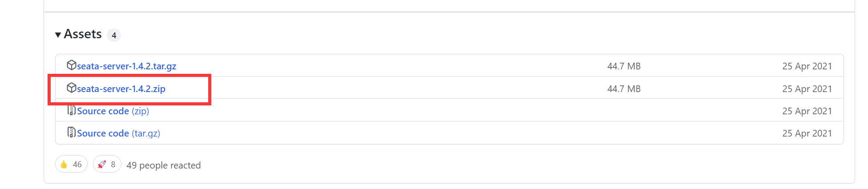The image size is (868, 189).
Task: Click the assets count badge showing 4
Action: coord(114,35)
